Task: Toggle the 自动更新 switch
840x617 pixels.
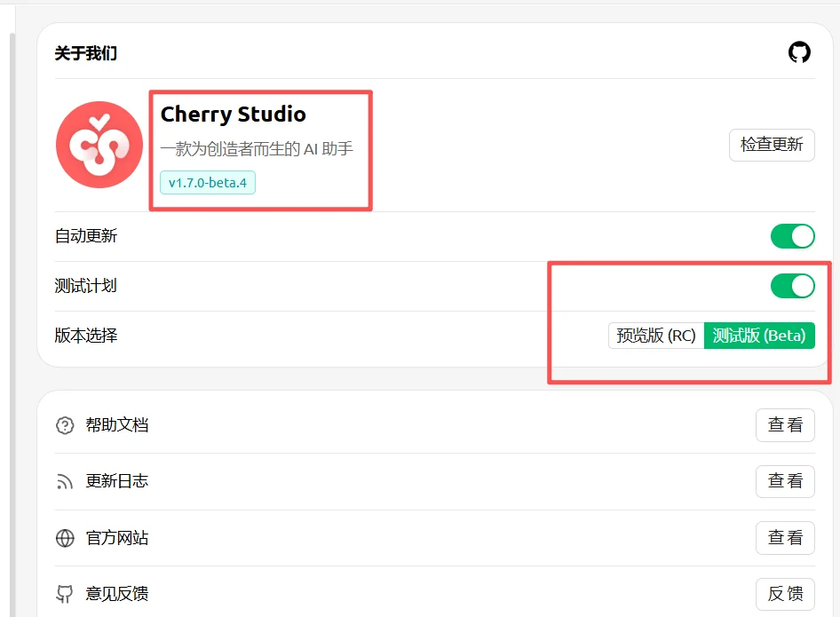Action: (792, 236)
